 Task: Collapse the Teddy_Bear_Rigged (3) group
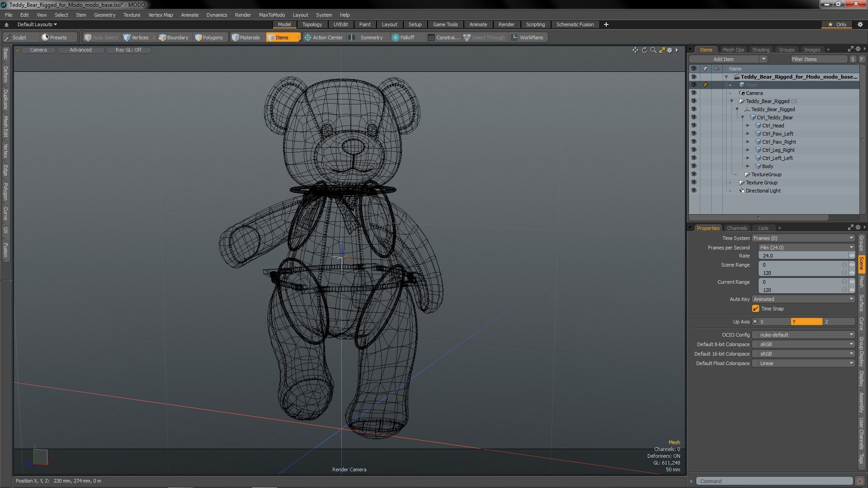[x=731, y=101]
